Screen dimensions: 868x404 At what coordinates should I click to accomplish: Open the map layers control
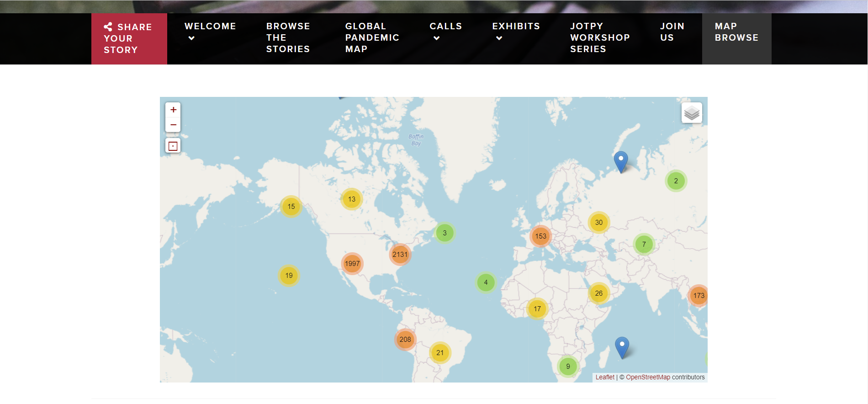[x=692, y=113]
